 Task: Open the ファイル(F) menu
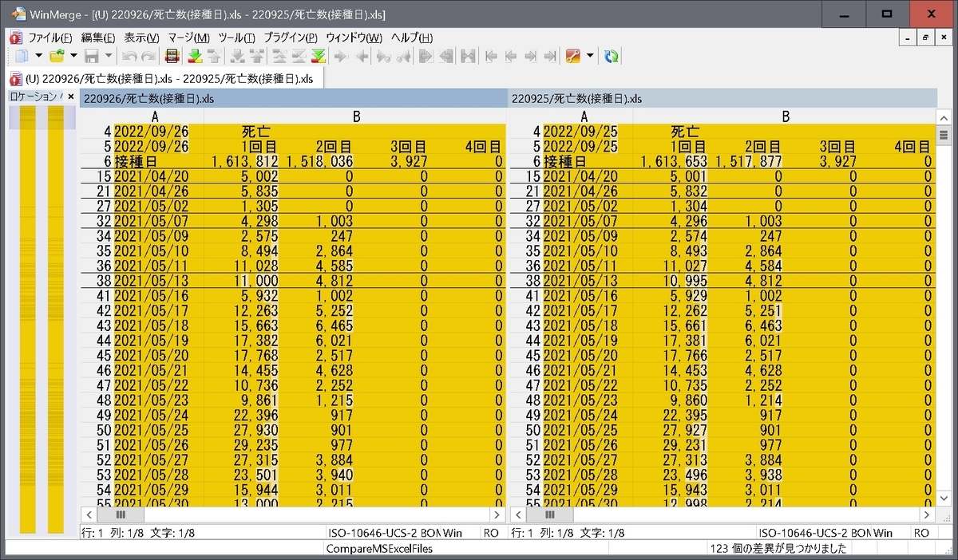point(50,37)
